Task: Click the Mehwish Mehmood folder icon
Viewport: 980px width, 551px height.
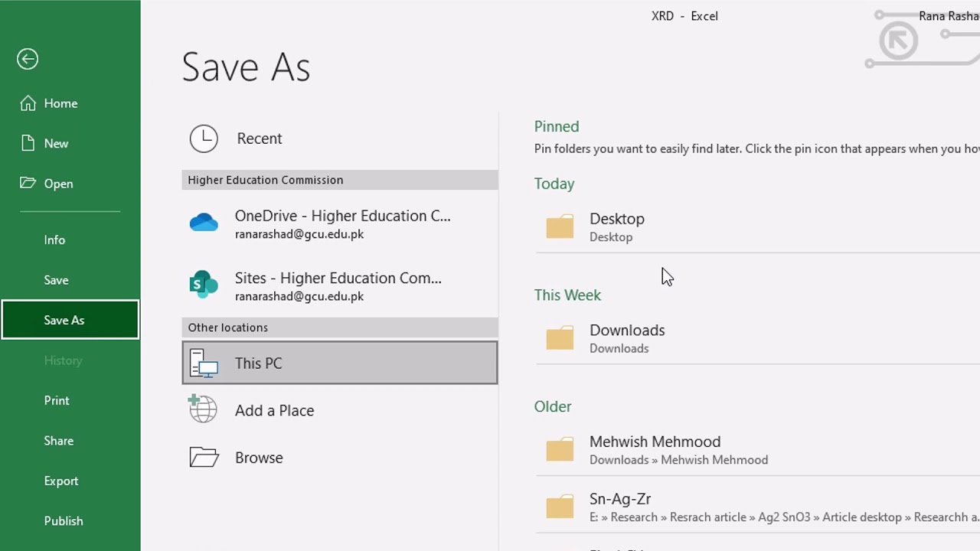Action: [x=560, y=449]
